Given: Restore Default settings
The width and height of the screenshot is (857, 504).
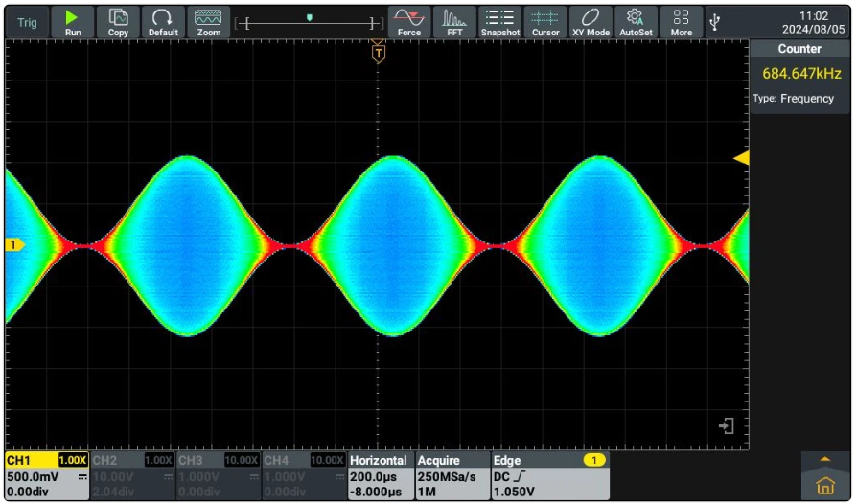Looking at the screenshot, I should (163, 22).
